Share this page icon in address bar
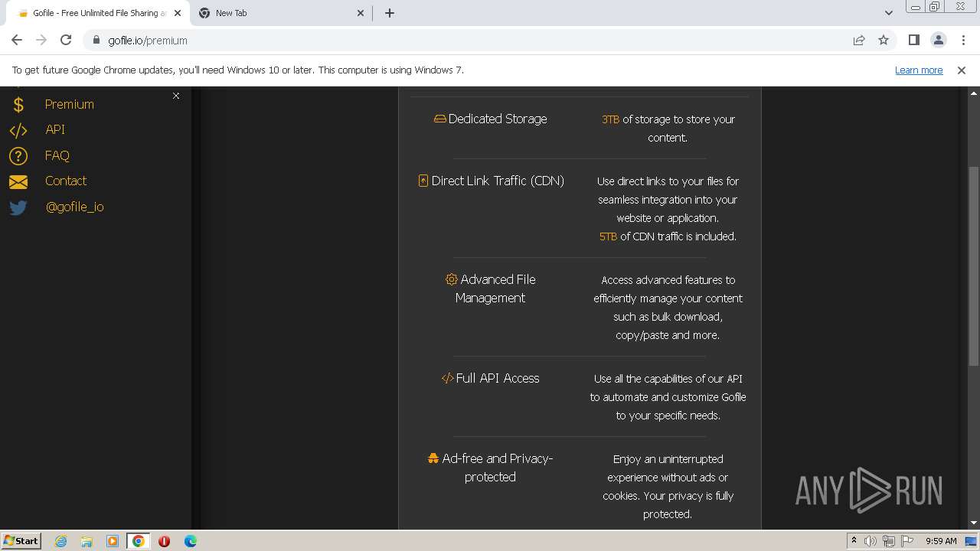980x551 pixels. tap(859, 41)
